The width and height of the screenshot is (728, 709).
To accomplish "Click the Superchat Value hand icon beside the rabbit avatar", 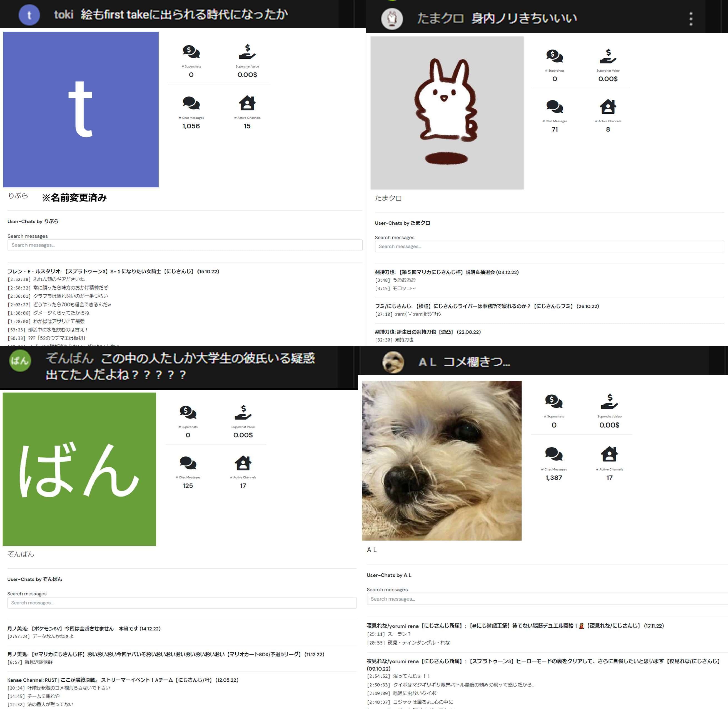I will [608, 56].
